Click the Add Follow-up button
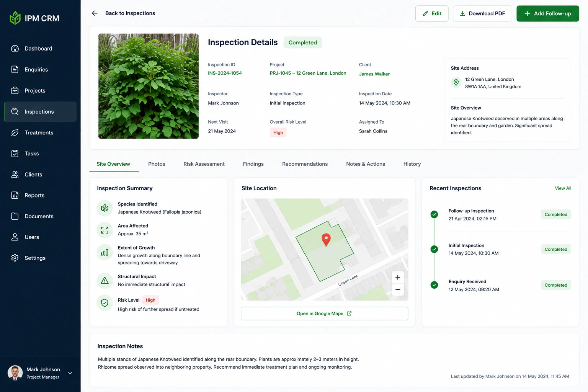 (x=548, y=13)
